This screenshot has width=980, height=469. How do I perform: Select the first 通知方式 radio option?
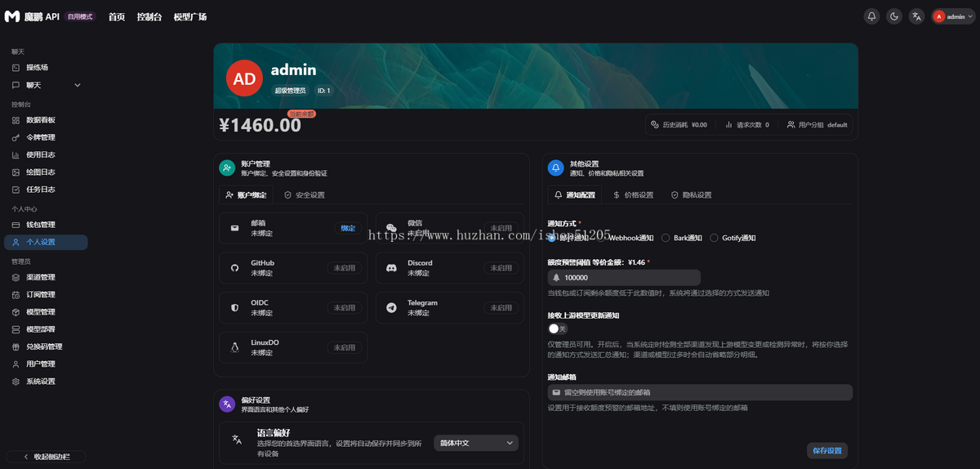coord(552,238)
